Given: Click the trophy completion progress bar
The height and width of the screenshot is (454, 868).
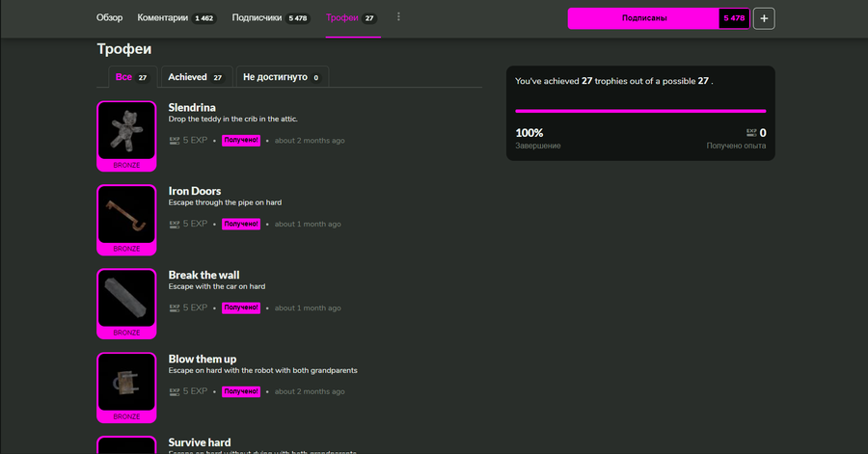Looking at the screenshot, I should [640, 111].
